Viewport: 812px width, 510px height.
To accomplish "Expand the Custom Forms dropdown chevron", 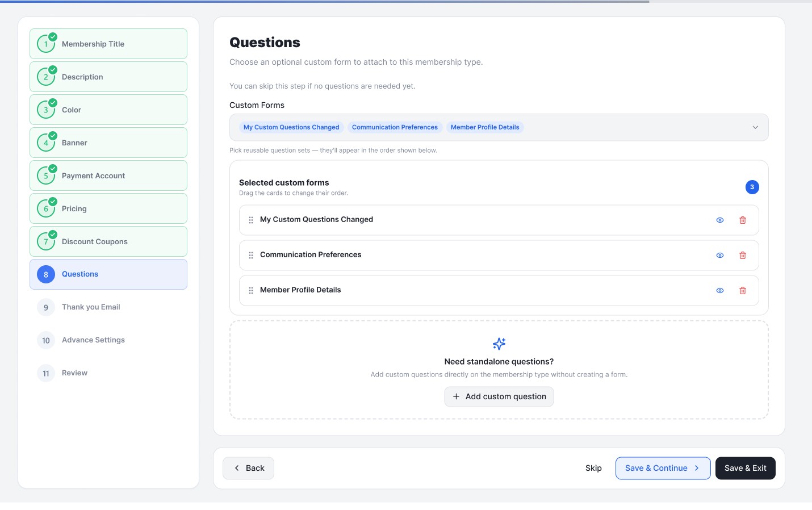I will (x=755, y=127).
